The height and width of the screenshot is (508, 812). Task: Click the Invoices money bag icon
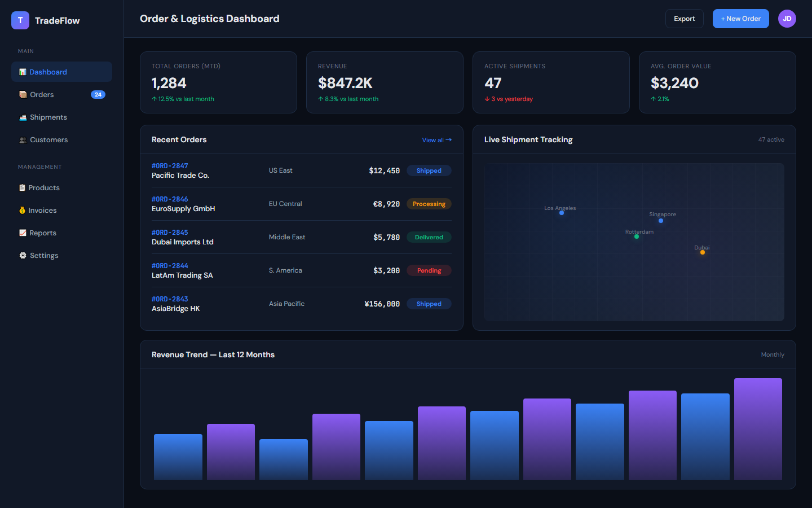[22, 211]
